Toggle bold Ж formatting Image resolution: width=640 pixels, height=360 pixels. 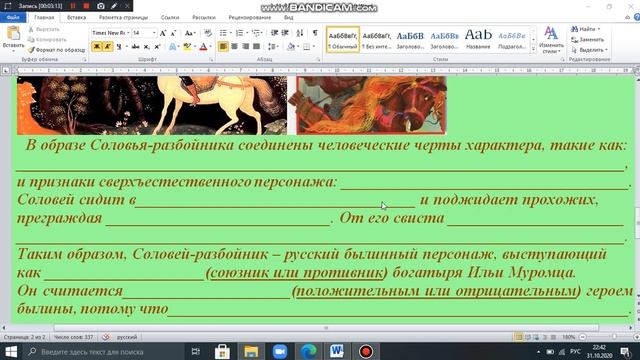[x=97, y=47]
